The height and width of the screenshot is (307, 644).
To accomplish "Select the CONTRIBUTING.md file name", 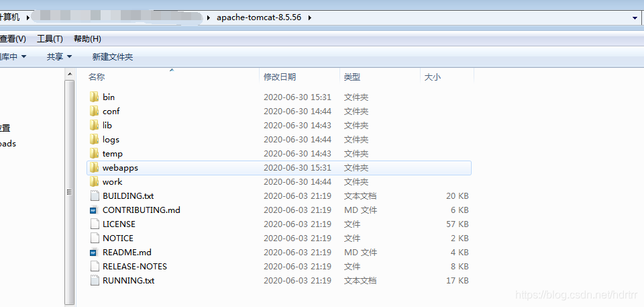I will point(142,210).
